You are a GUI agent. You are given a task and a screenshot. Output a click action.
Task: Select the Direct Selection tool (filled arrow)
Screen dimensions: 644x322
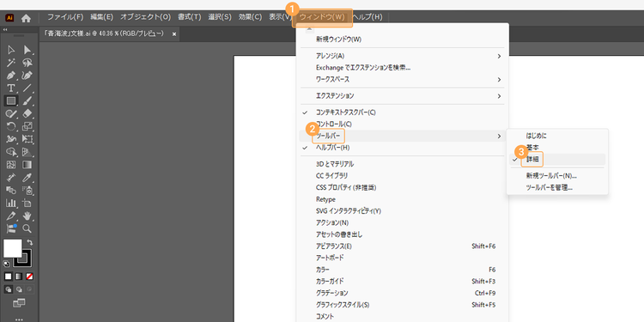[27, 50]
